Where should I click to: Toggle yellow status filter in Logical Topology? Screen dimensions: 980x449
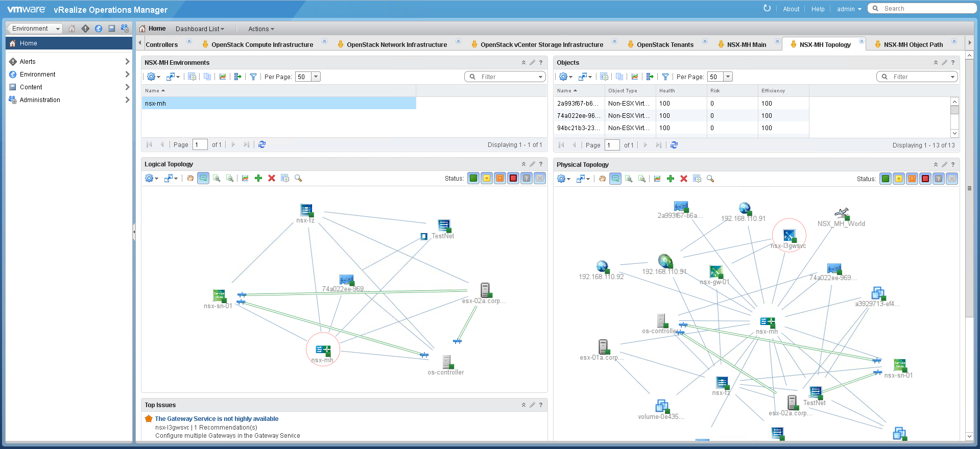pyautogui.click(x=487, y=178)
